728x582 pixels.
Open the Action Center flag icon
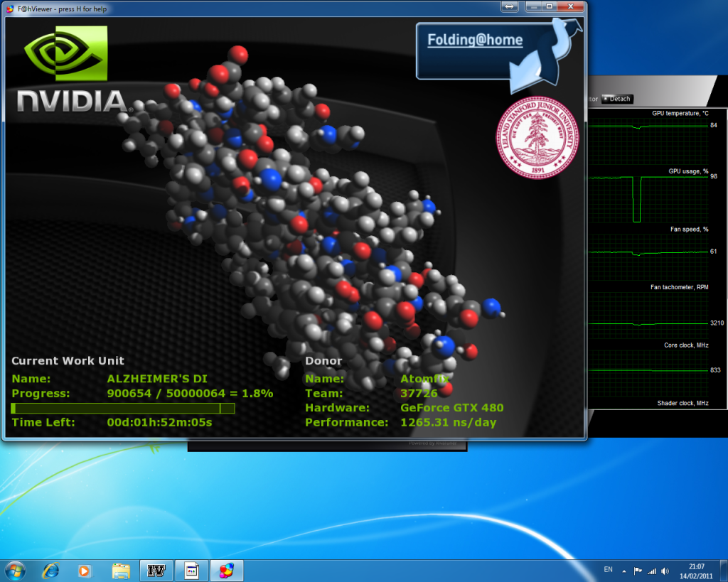point(638,571)
